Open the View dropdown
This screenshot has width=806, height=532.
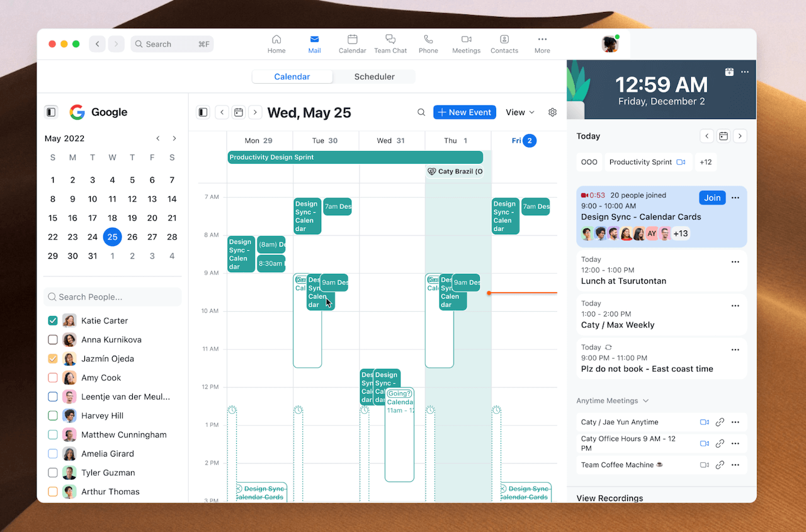point(520,112)
